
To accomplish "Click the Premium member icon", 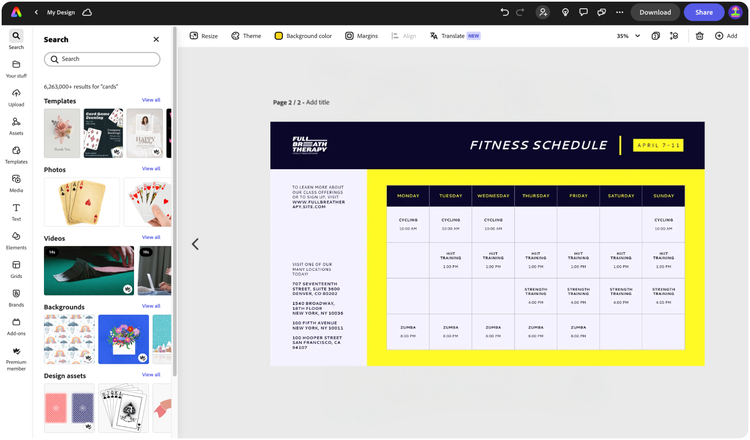I will pos(16,358).
